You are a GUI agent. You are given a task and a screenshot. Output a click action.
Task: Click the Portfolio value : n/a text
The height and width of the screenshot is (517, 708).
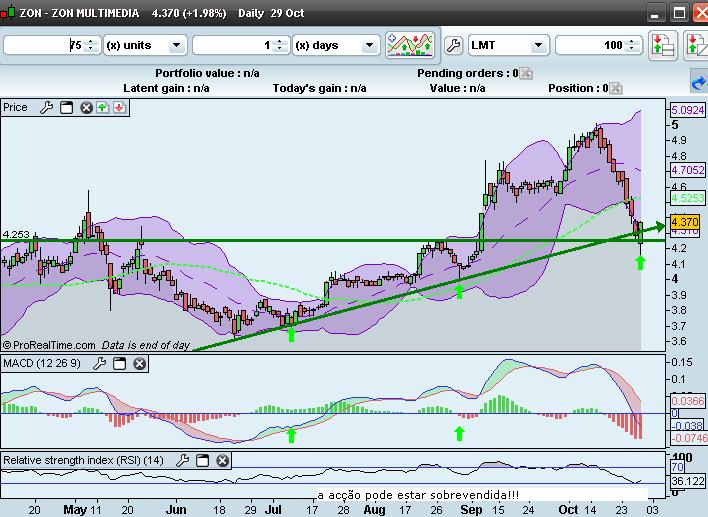click(207, 73)
